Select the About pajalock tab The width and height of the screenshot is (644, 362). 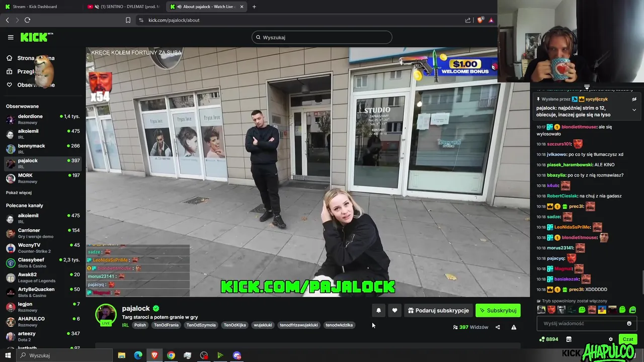click(x=207, y=7)
